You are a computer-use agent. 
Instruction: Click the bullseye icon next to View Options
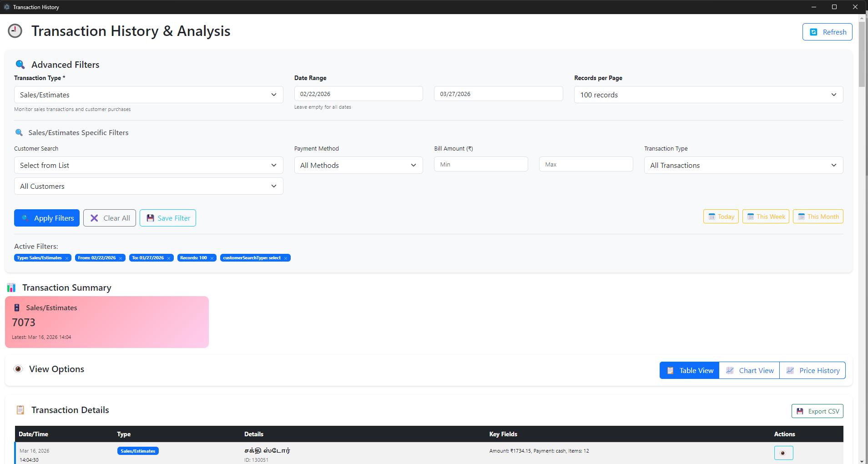coord(18,369)
